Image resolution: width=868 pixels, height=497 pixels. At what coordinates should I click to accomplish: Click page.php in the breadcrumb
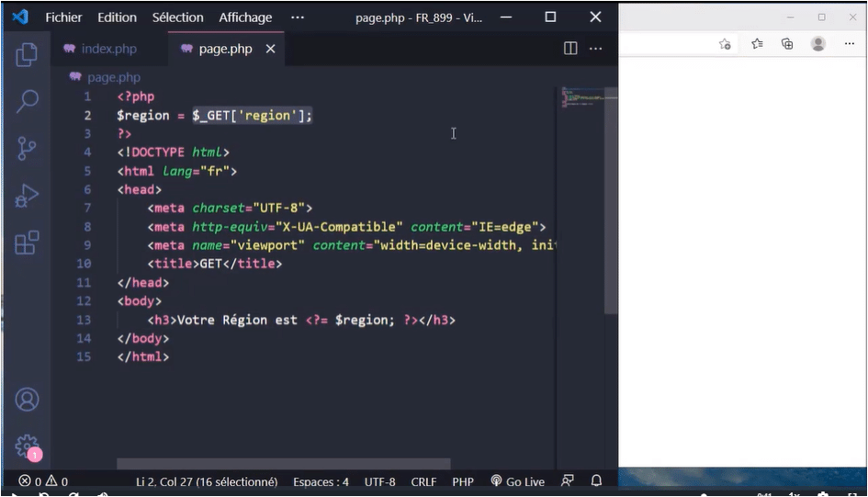pos(114,77)
